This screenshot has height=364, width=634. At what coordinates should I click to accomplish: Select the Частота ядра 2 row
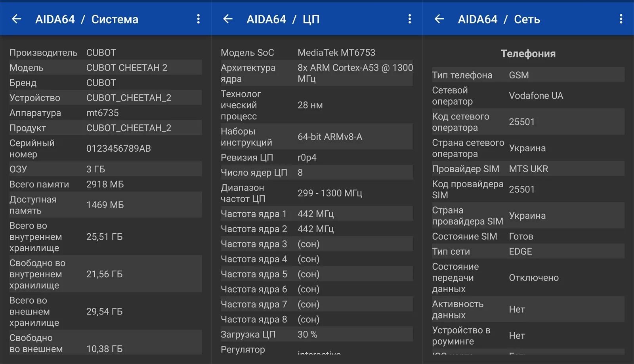pos(317,229)
